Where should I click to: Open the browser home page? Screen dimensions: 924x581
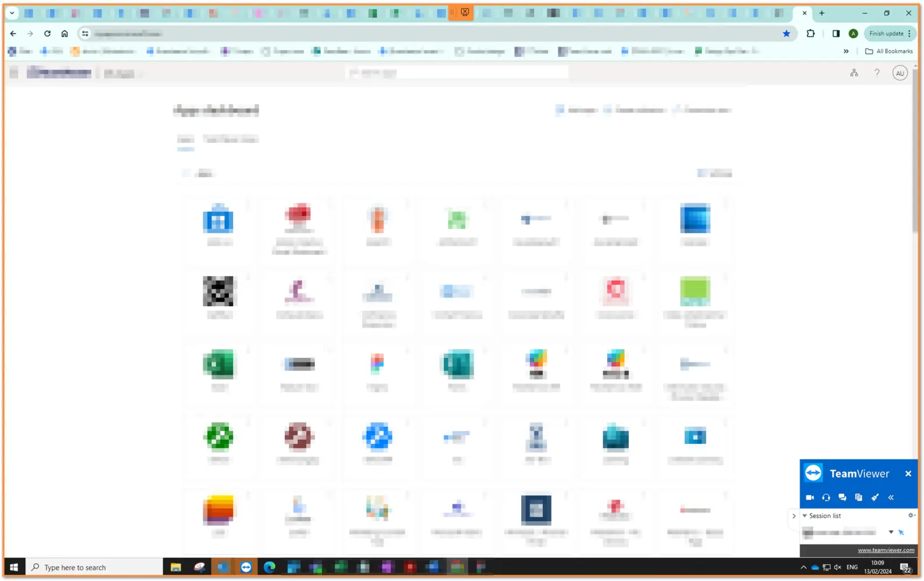coord(65,34)
